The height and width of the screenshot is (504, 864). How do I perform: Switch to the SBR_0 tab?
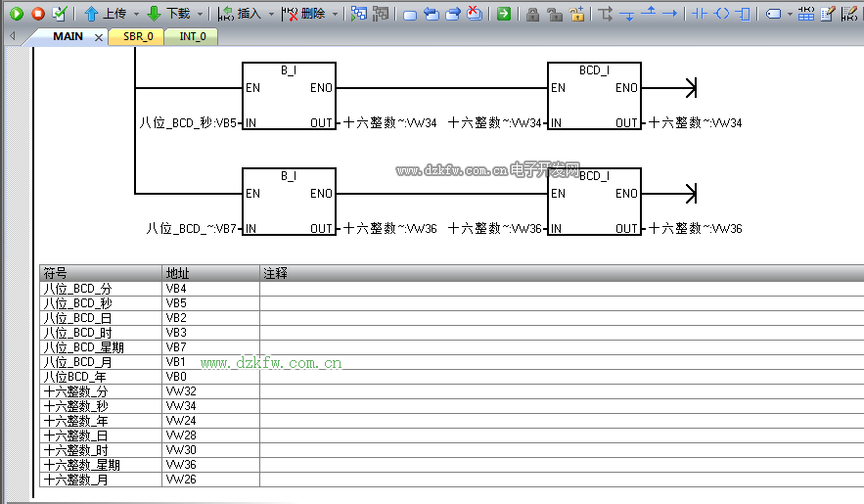coord(138,36)
